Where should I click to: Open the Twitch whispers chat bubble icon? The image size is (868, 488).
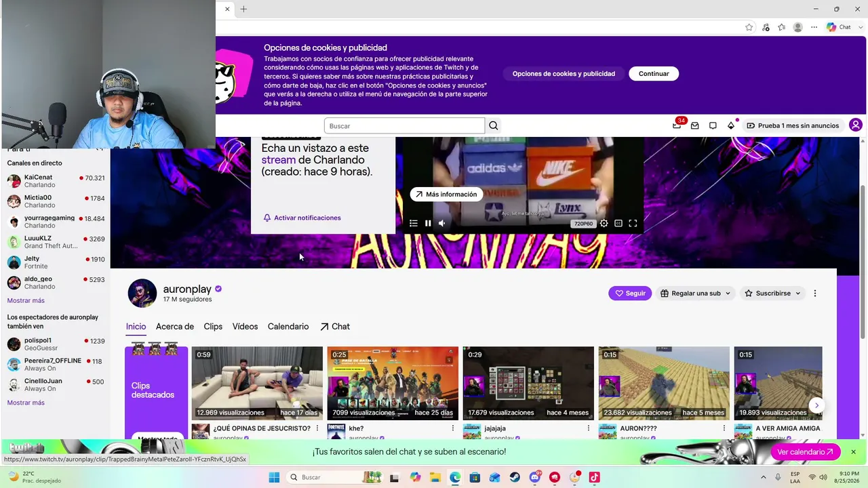[713, 125]
